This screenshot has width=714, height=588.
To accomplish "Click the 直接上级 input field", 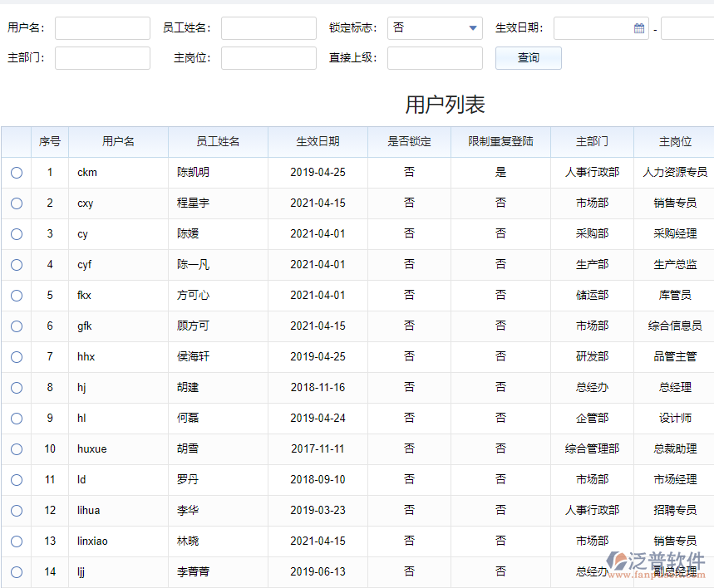I will point(435,58).
